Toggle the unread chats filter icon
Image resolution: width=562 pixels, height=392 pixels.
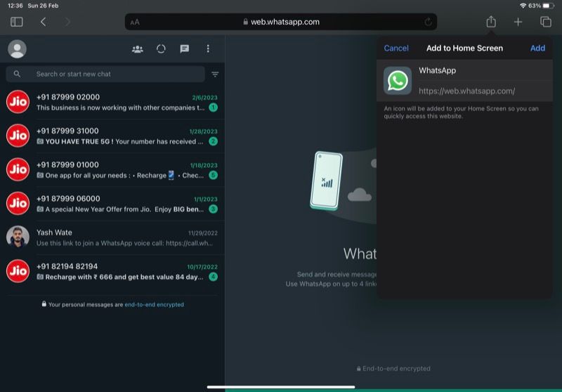pyautogui.click(x=215, y=74)
